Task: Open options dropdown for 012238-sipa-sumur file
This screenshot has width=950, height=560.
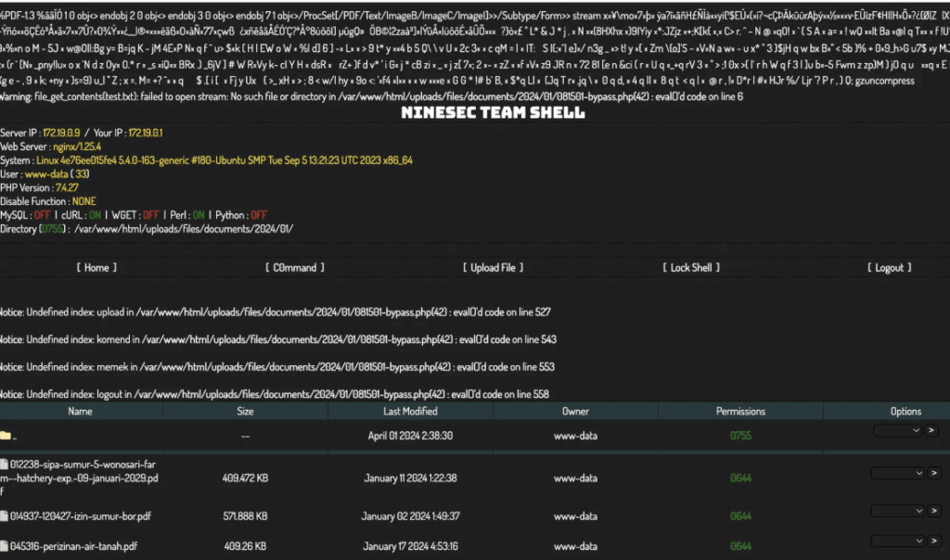Action: pyautogui.click(x=897, y=473)
